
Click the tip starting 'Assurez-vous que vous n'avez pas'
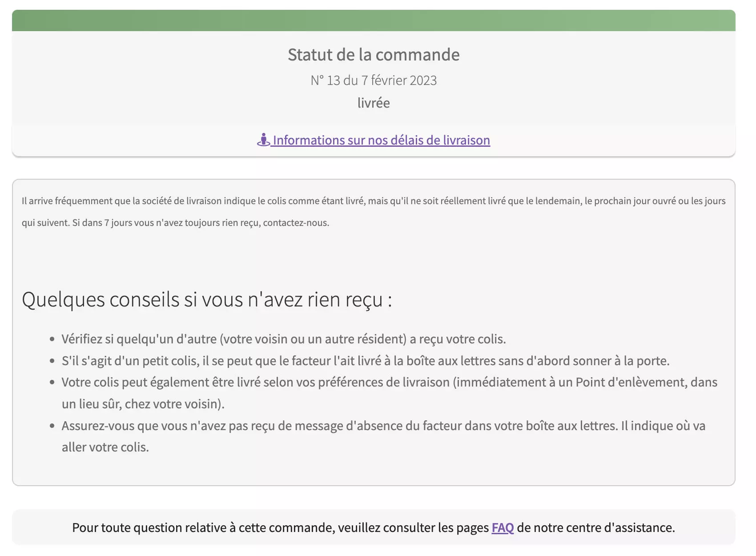pyautogui.click(x=383, y=436)
